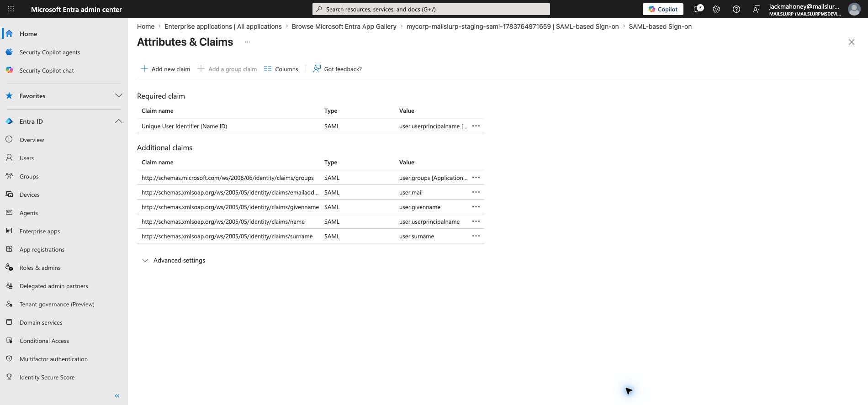Collapse the Entra ID section chevron
Viewport: 868px width, 405px height.
[x=119, y=121]
